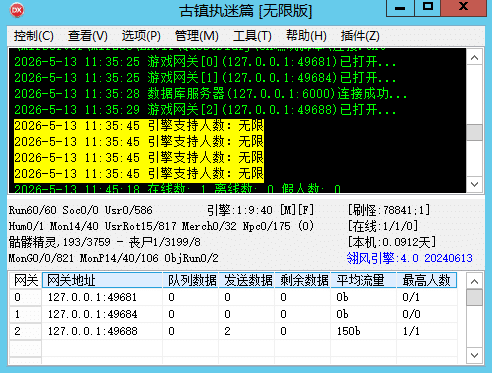Click log line 数据库服务器 连接成功

[x=210, y=94]
